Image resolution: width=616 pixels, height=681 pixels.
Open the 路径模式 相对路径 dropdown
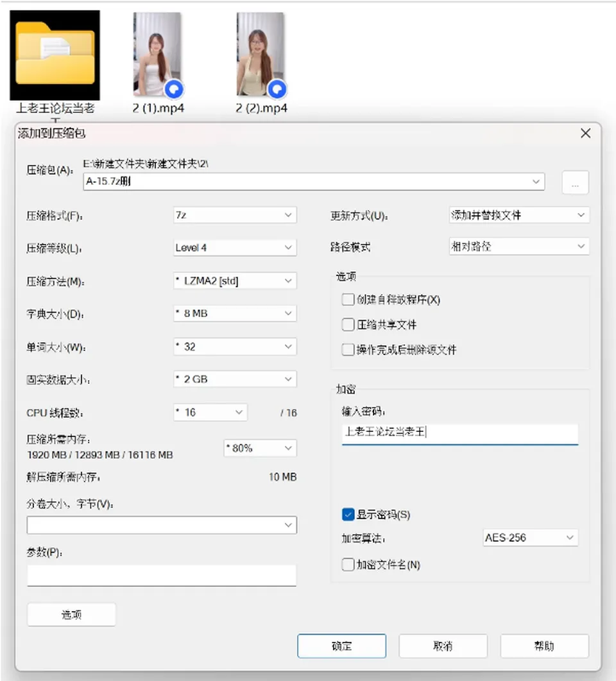pyautogui.click(x=519, y=246)
